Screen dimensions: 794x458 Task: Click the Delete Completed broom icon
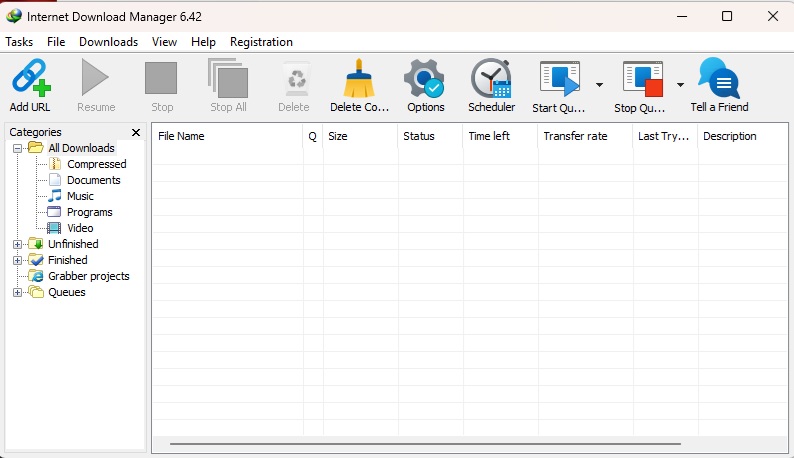tap(359, 78)
